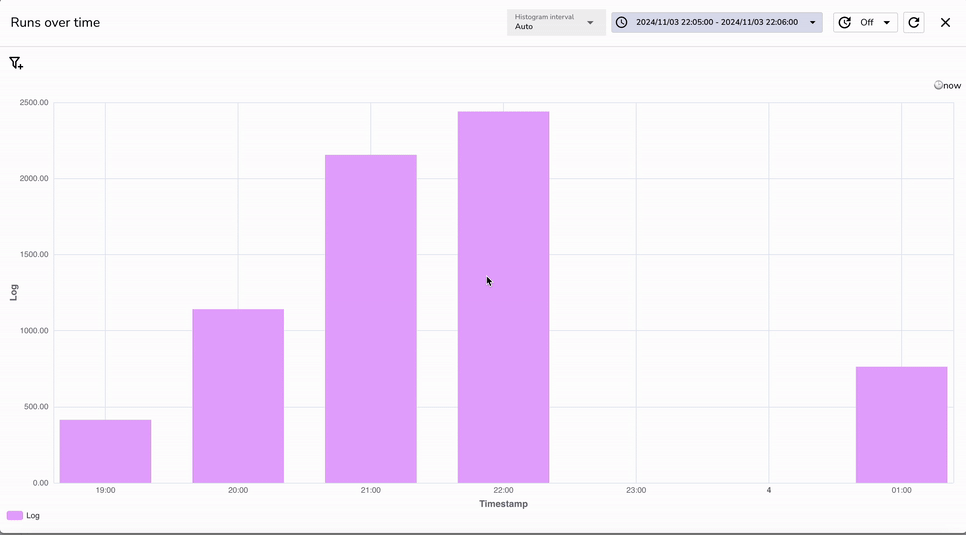This screenshot has height=535, width=966.
Task: Click the Runs over time title
Action: coord(55,22)
